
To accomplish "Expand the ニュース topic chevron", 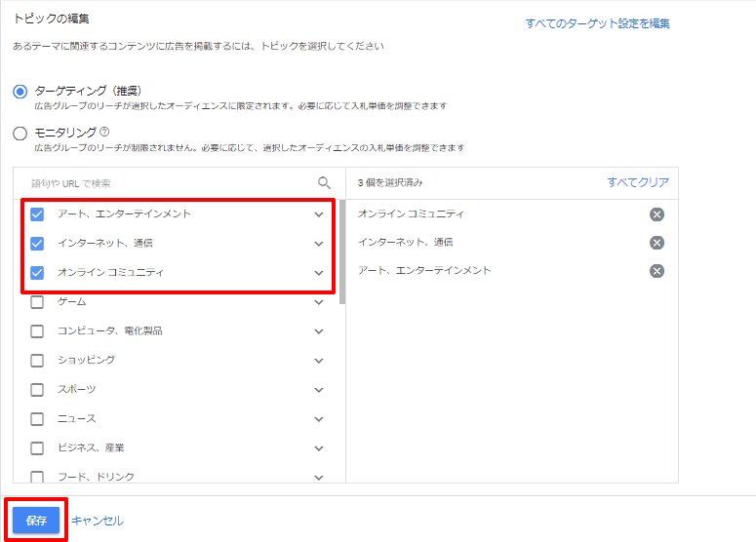I will (319, 419).
